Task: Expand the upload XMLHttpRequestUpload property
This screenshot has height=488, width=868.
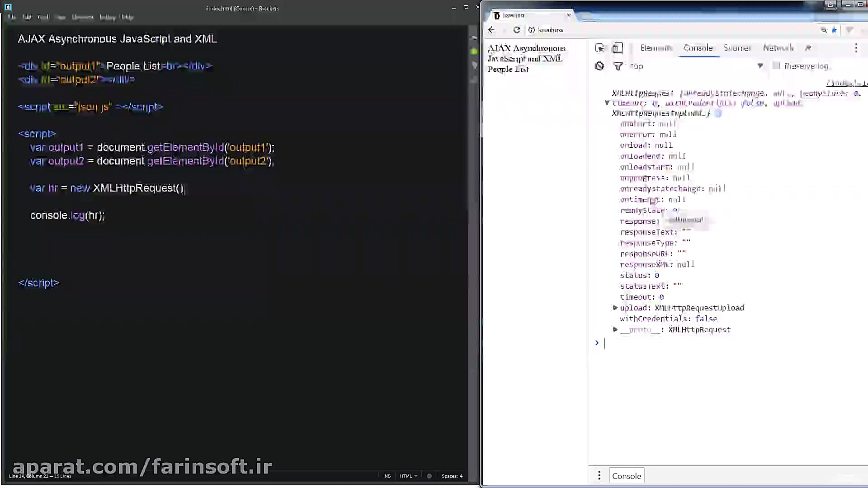Action: pyautogui.click(x=615, y=308)
